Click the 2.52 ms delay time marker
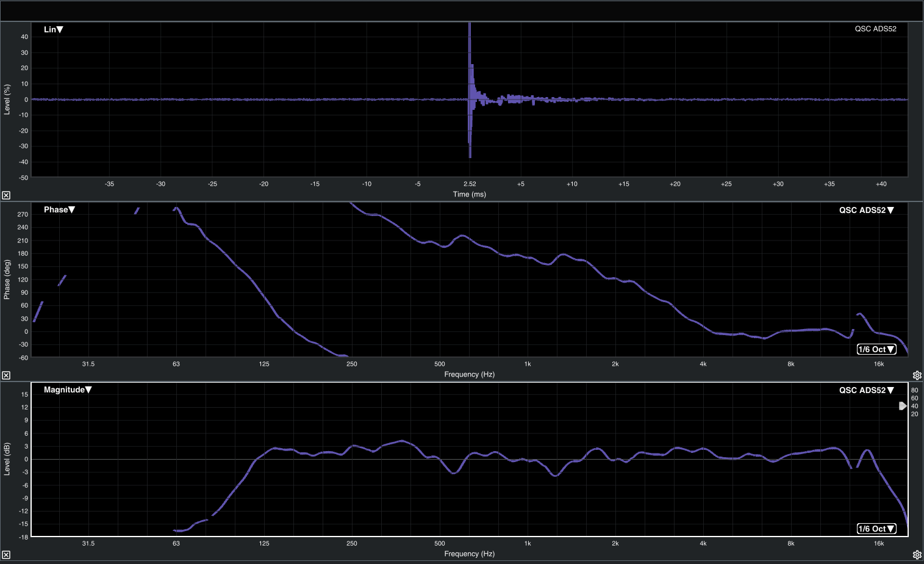Image resolution: width=924 pixels, height=564 pixels. pos(470,184)
